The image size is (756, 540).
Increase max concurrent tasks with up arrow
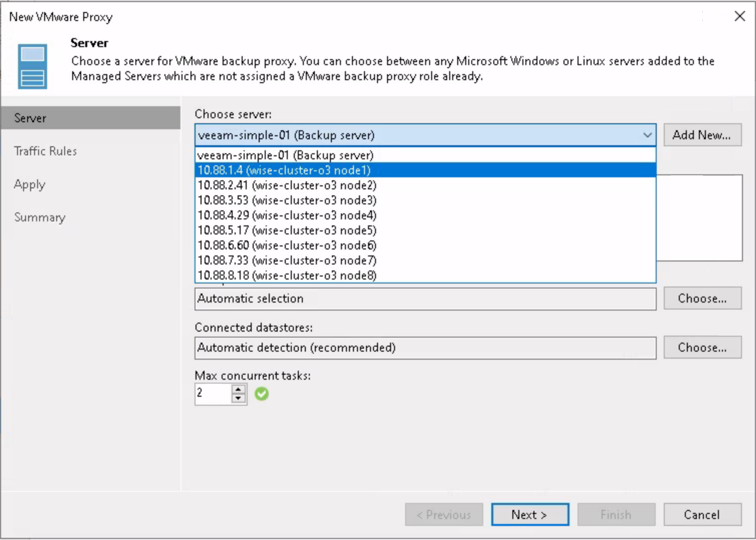[x=239, y=389]
